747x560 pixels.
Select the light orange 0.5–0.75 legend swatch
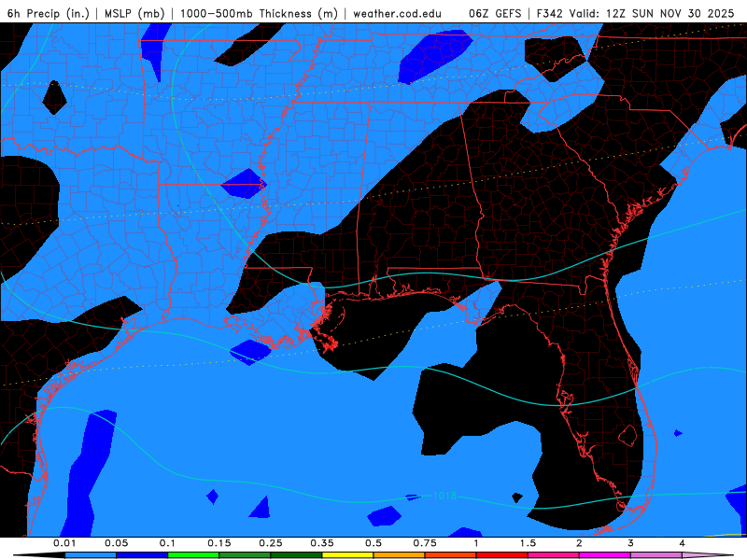tap(400, 555)
